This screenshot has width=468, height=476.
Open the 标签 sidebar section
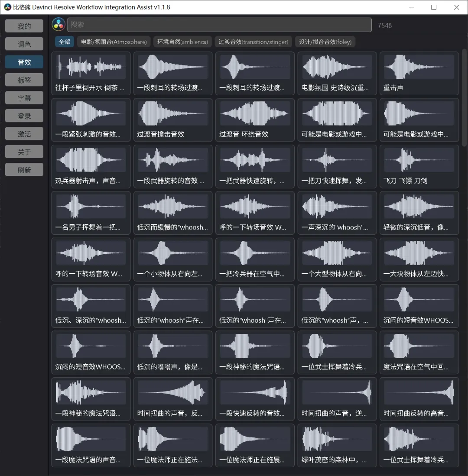coord(24,80)
